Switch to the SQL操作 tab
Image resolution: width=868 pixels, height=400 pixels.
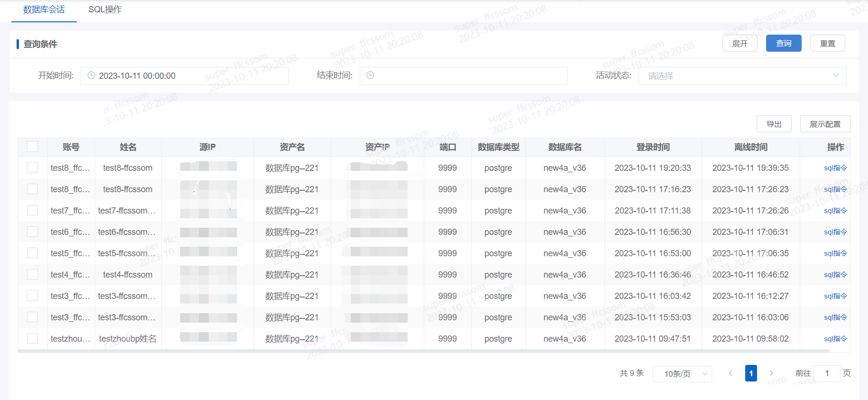coord(105,9)
